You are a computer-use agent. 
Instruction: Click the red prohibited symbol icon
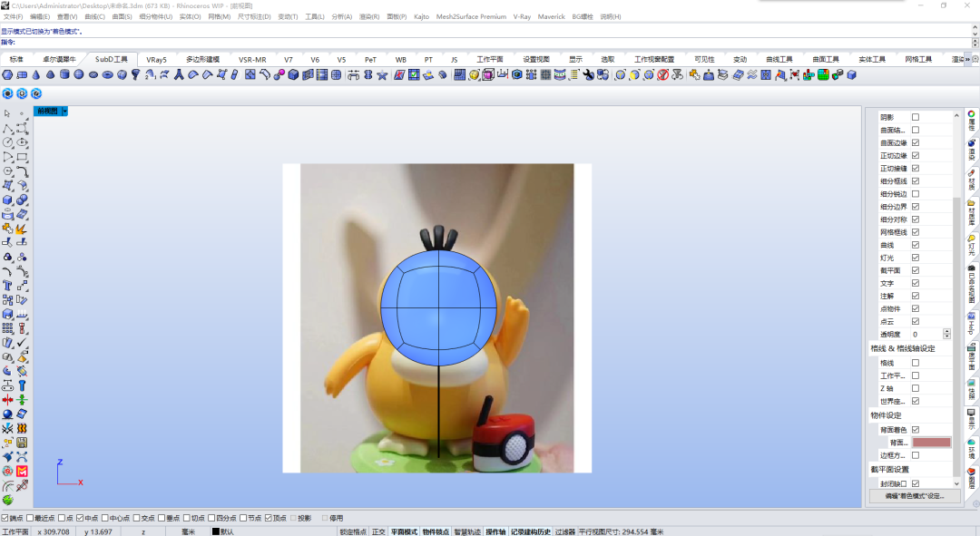tap(663, 75)
